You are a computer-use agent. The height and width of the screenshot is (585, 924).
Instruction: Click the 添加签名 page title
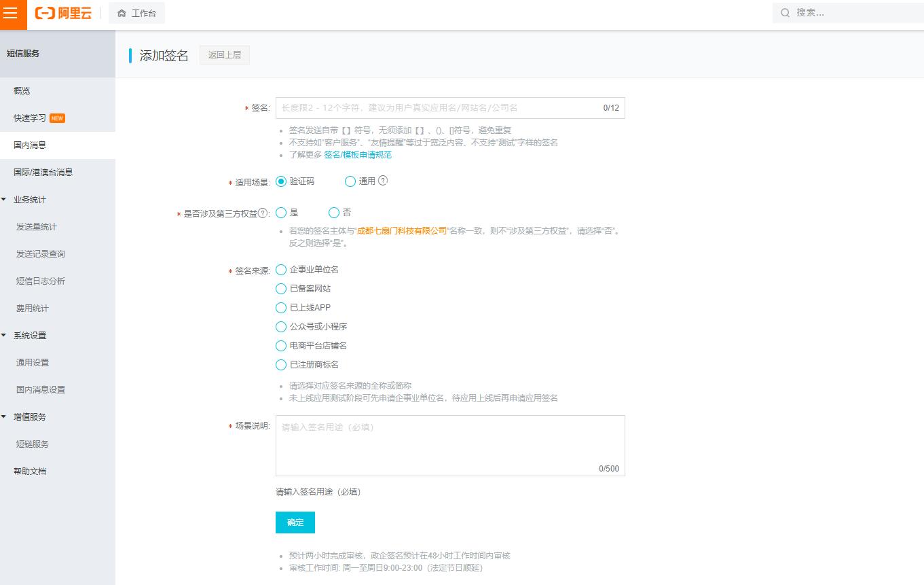[164, 56]
